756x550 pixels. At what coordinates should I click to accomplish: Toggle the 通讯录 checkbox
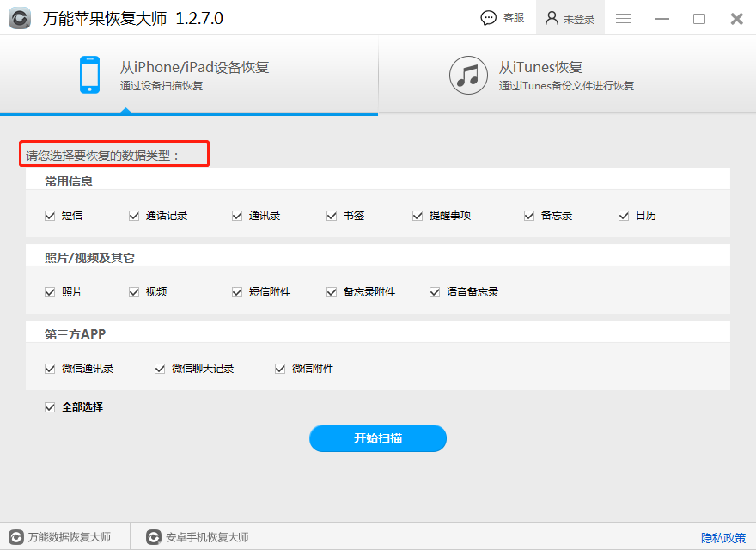(x=237, y=216)
